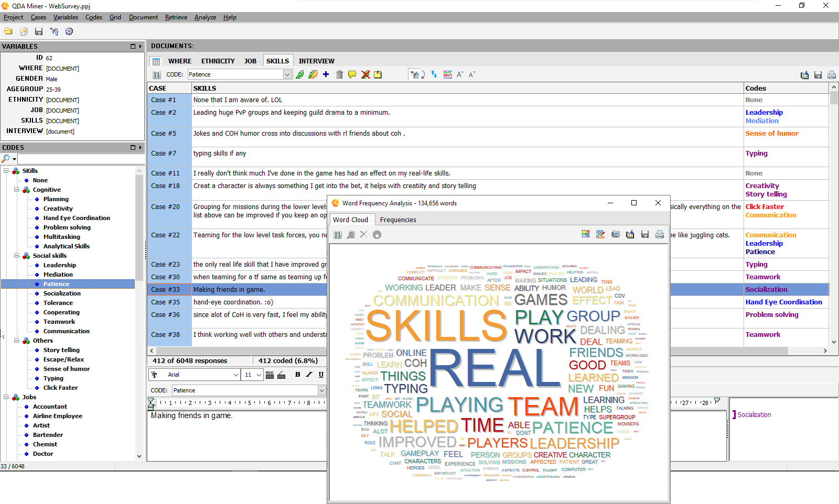
Task: Open the Analyze menu
Action: 205,17
